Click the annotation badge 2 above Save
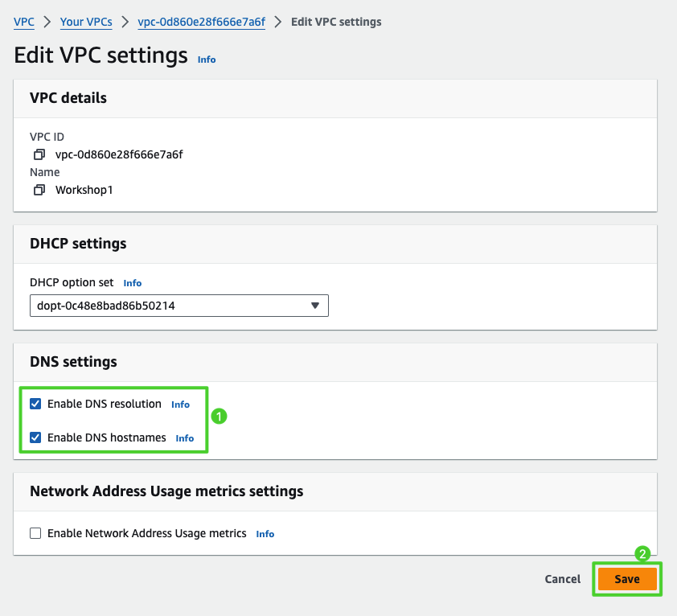677x616 pixels. coord(642,554)
